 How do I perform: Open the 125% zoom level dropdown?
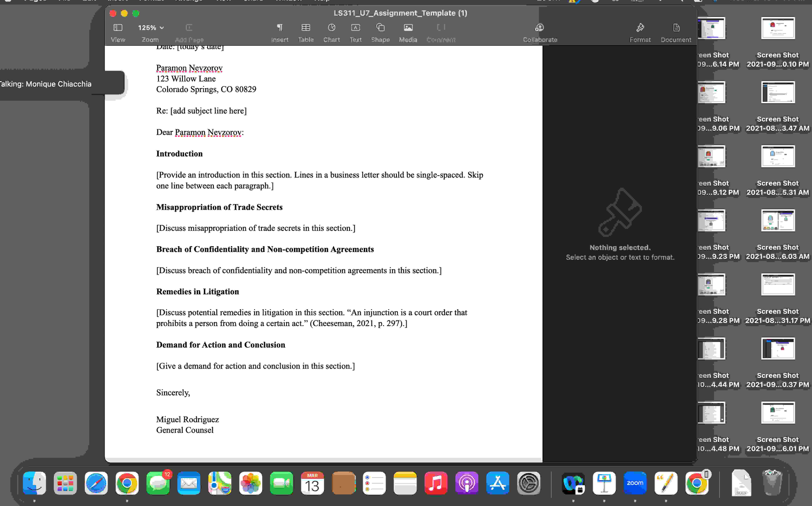pos(150,27)
